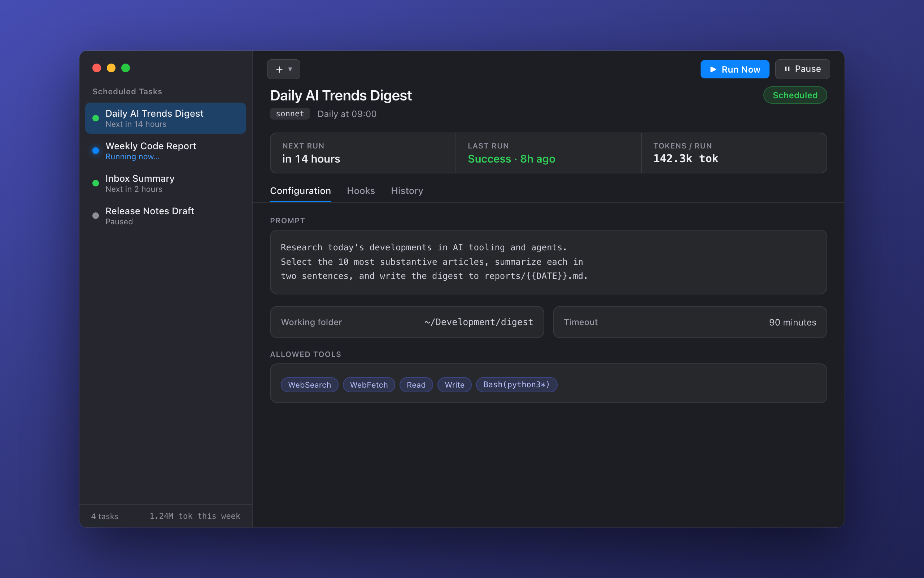Image resolution: width=924 pixels, height=578 pixels.
Task: Open the dropdown arrow beside plus
Action: [x=290, y=69]
